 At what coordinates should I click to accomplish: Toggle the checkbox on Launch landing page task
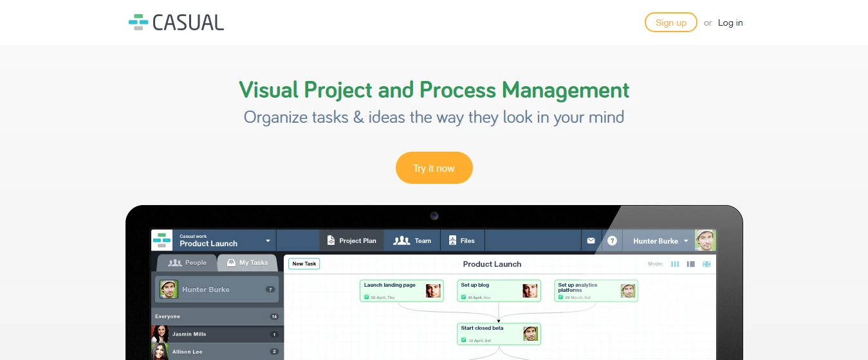pyautogui.click(x=366, y=298)
